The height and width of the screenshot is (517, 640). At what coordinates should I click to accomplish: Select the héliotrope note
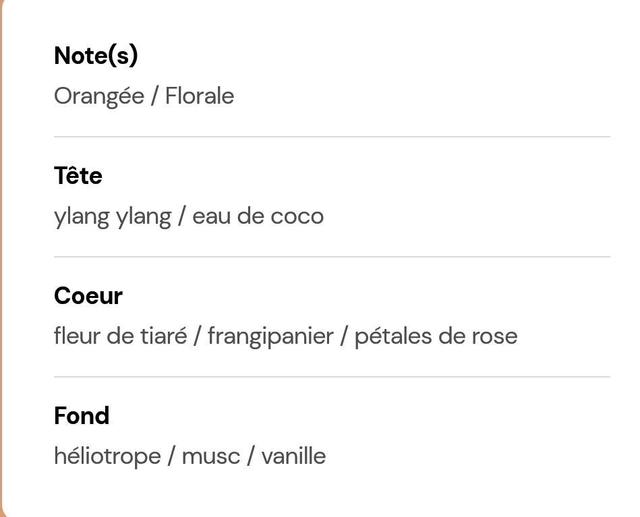tap(107, 457)
